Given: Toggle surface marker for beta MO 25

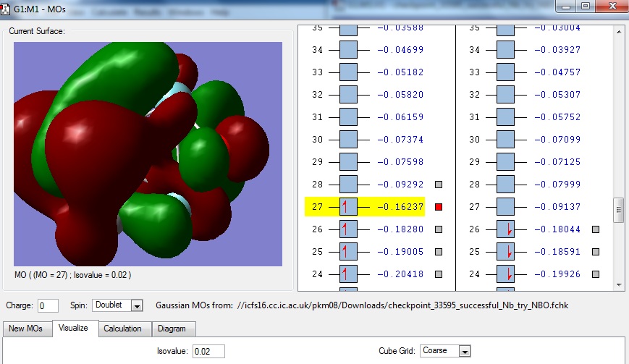Looking at the screenshot, I should coord(596,252).
